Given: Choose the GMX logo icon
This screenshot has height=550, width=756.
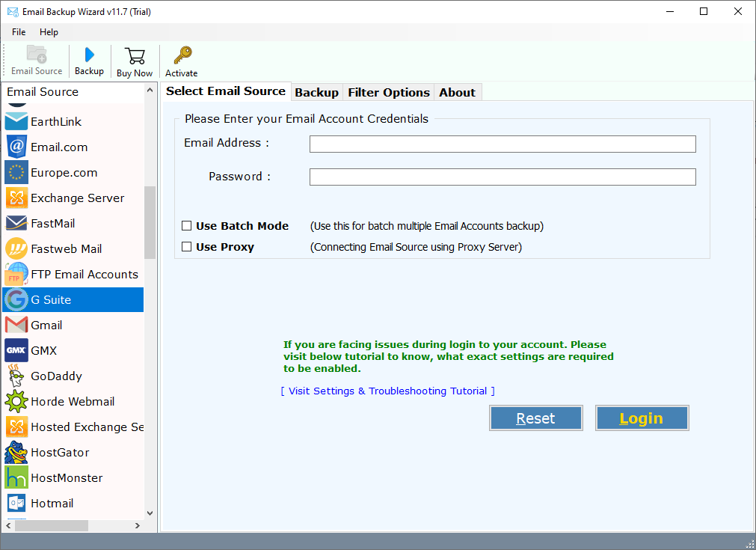Looking at the screenshot, I should click(16, 350).
